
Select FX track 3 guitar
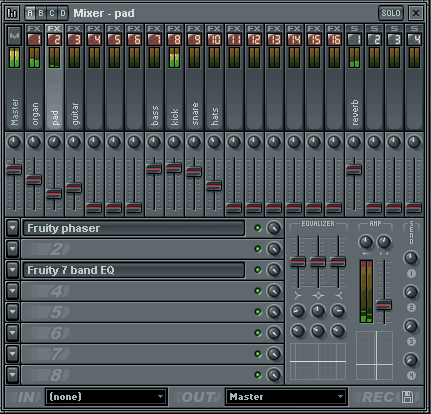pos(74,77)
